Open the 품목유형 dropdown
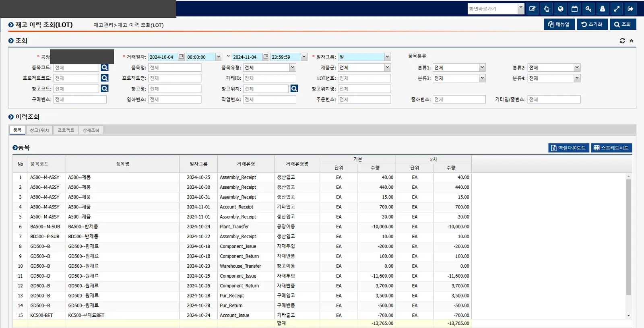The height and width of the screenshot is (328, 644). click(293, 68)
